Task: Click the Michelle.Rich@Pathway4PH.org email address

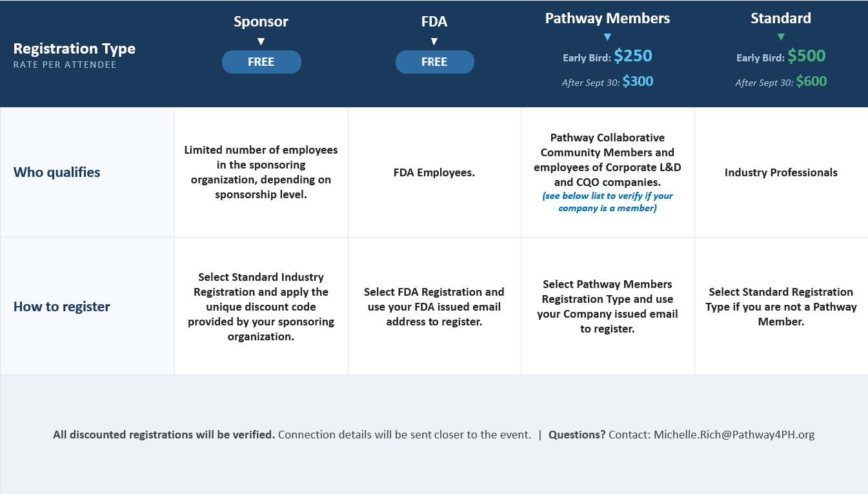Action: [734, 435]
